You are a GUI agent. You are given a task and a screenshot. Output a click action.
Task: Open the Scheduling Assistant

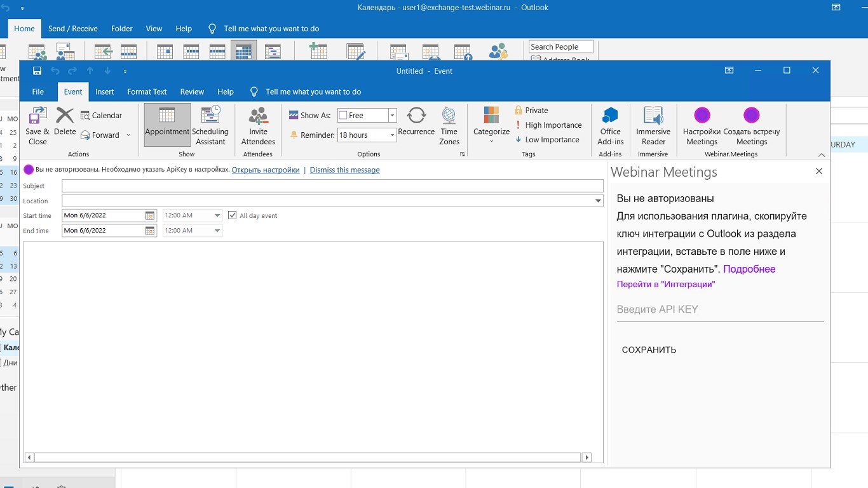pyautogui.click(x=210, y=125)
